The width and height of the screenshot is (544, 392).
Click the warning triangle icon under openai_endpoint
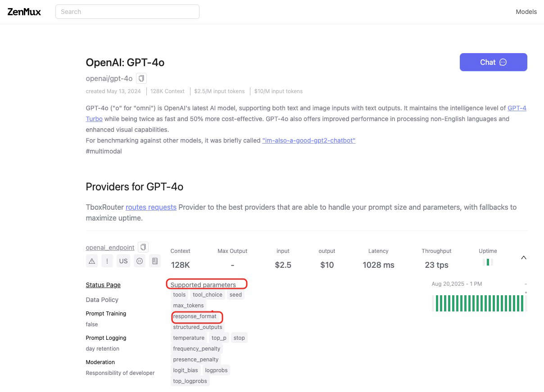click(92, 261)
